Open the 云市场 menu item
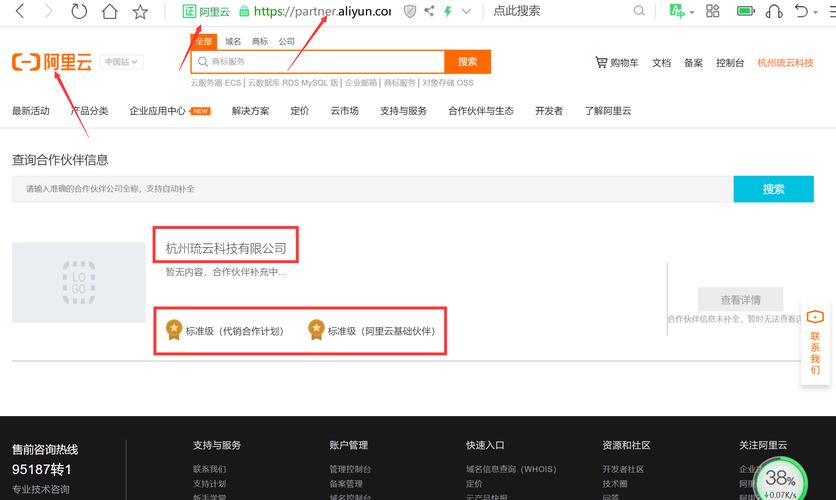The height and width of the screenshot is (500, 836). pyautogui.click(x=344, y=111)
